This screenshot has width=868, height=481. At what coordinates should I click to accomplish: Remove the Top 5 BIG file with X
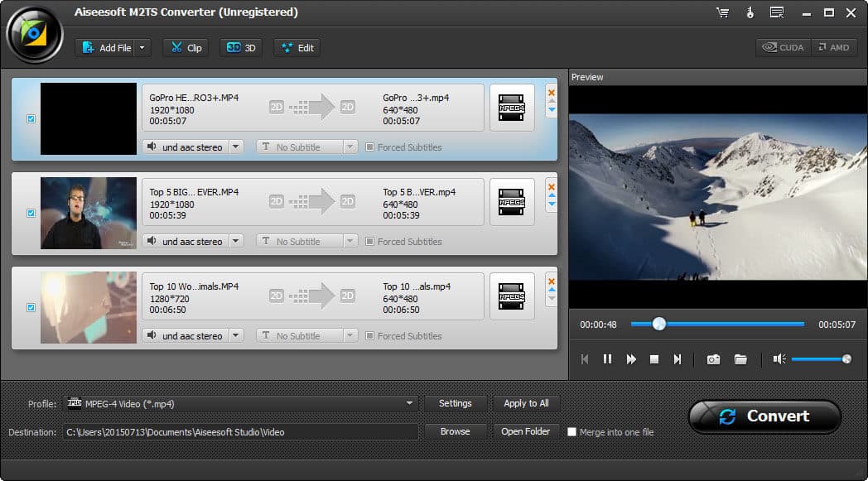(x=552, y=187)
